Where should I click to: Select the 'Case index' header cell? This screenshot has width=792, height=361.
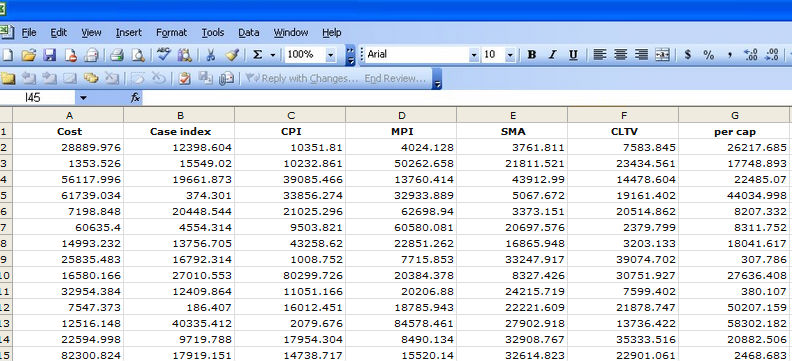coord(179,131)
